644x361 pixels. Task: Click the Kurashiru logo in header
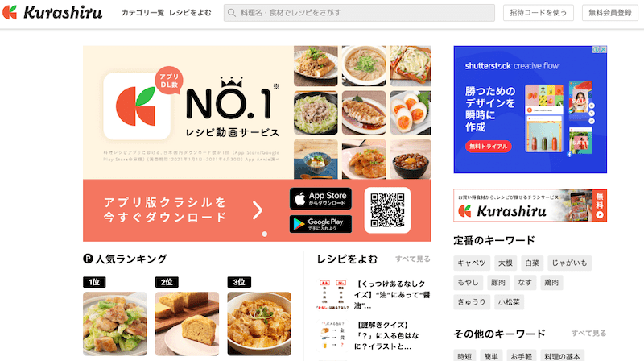tap(52, 12)
